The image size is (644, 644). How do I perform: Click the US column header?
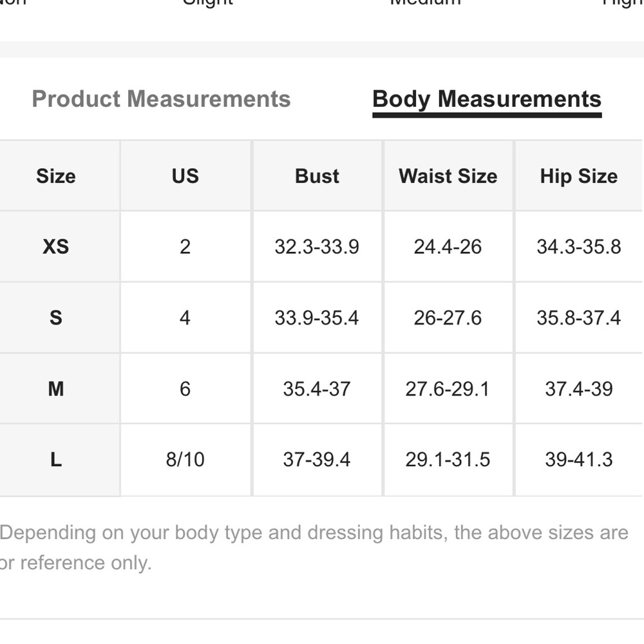(185, 176)
